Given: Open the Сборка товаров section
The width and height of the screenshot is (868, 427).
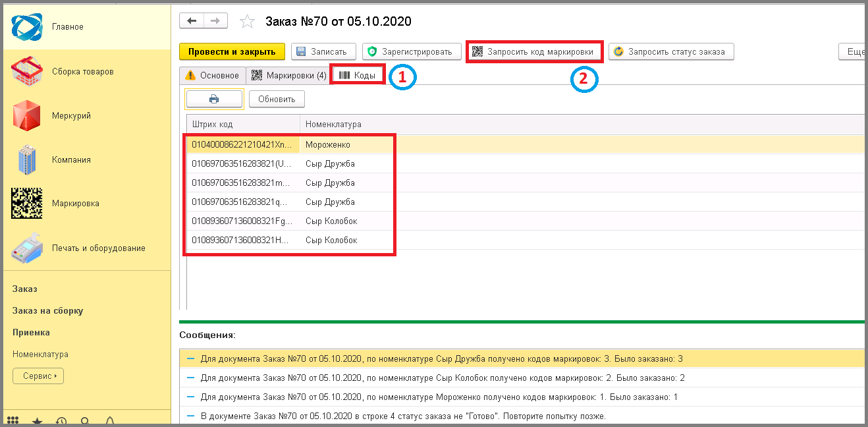Looking at the screenshot, I should pos(87,71).
